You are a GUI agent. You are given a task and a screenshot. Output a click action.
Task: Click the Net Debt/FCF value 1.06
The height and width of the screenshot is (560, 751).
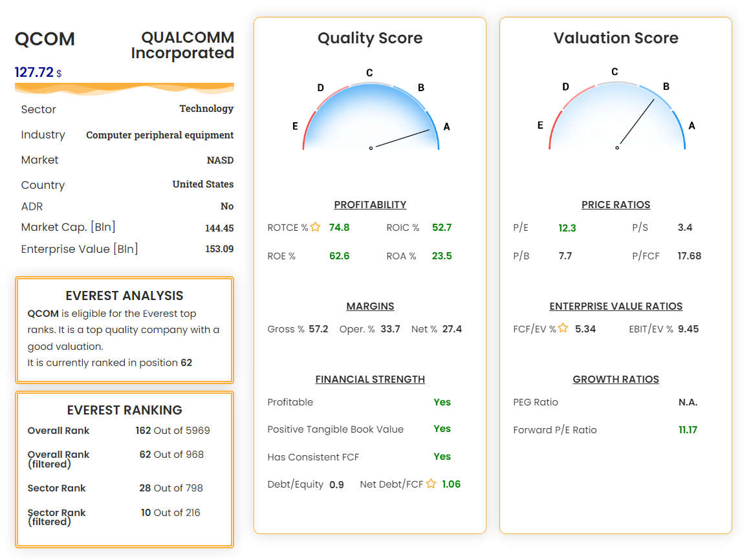pos(451,484)
